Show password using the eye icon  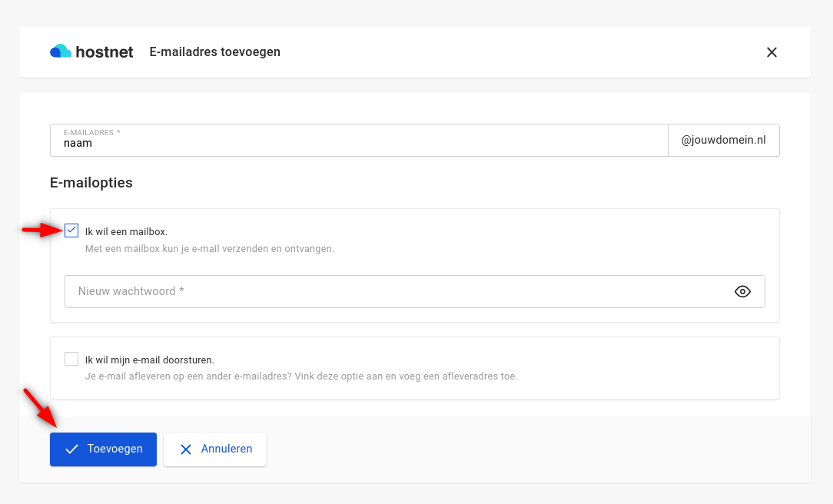click(742, 291)
